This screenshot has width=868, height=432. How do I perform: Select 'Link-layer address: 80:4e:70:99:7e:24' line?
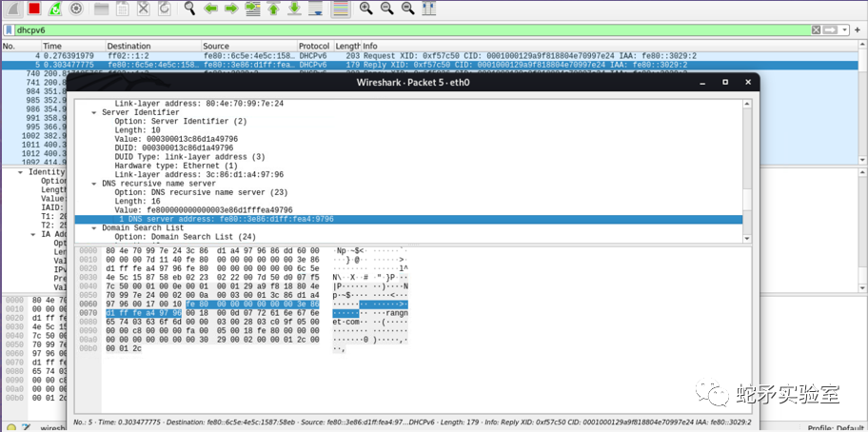tap(199, 104)
